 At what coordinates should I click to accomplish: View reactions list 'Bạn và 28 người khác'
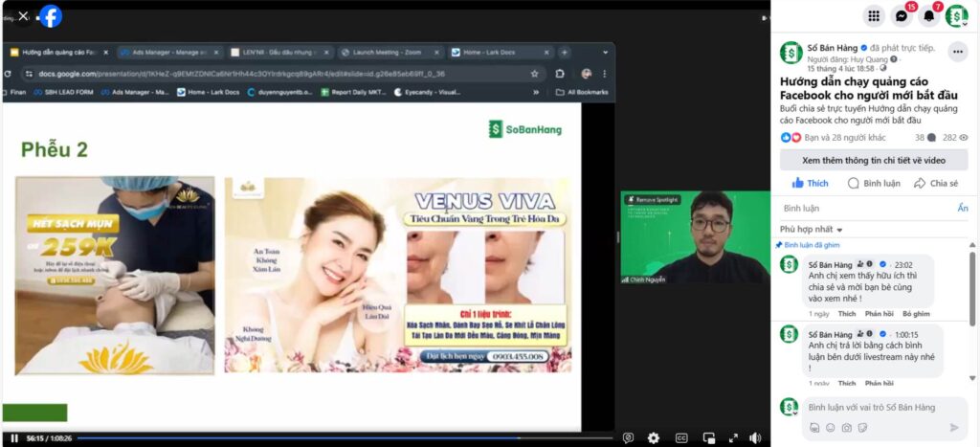point(845,138)
